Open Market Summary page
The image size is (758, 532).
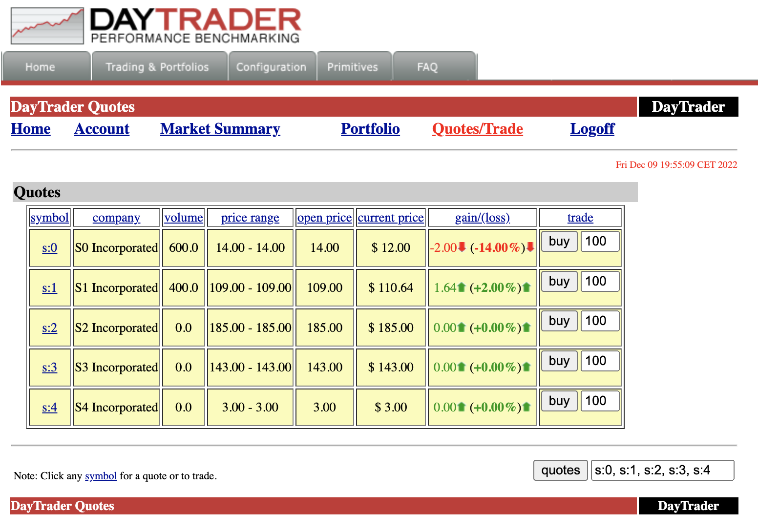(x=220, y=129)
